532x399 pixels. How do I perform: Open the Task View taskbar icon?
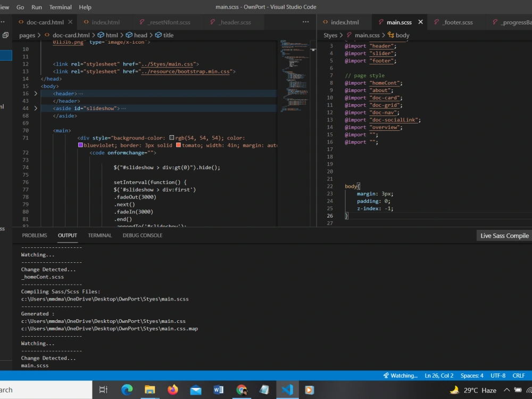103,390
